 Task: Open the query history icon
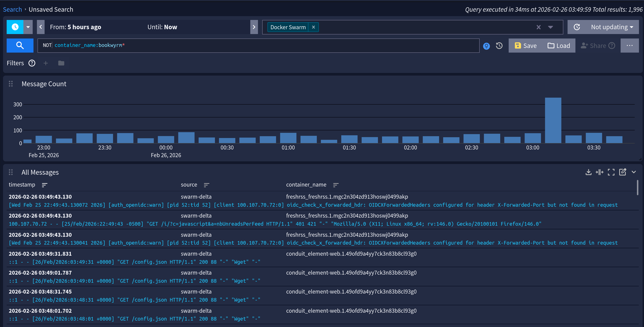point(499,46)
